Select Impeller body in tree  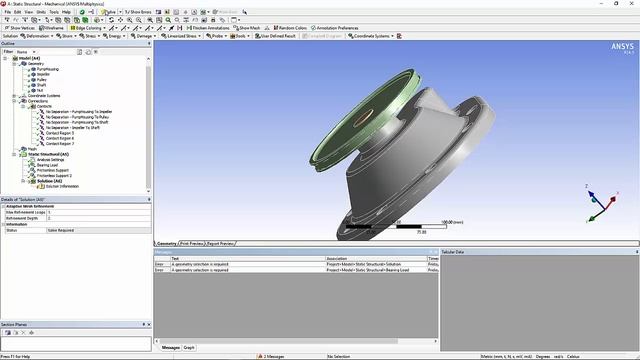click(43, 75)
